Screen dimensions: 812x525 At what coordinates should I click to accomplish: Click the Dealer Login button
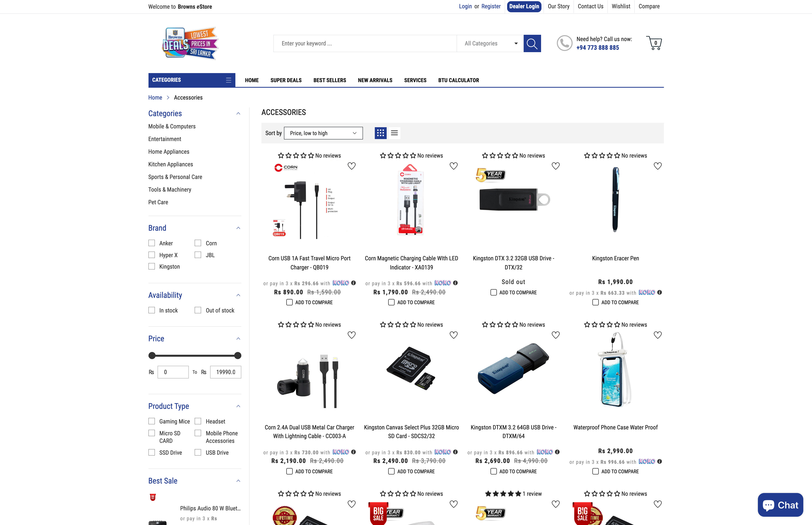(x=524, y=7)
